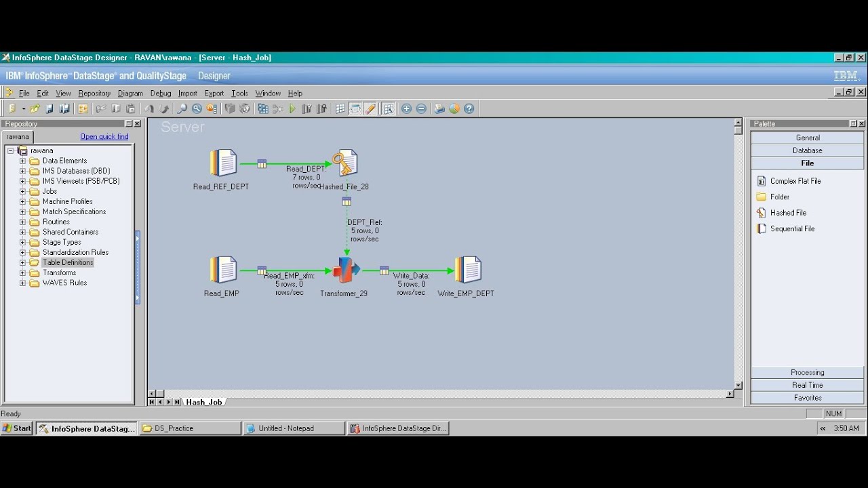Click the canvas vertical scrollbar down arrow

[738, 384]
